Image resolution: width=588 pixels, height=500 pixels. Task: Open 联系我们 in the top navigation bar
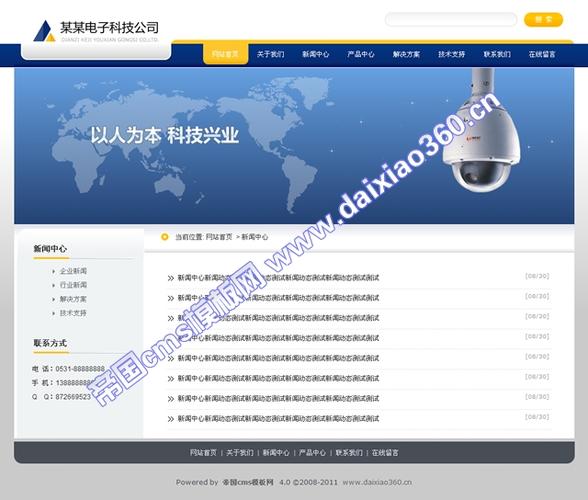tap(497, 54)
